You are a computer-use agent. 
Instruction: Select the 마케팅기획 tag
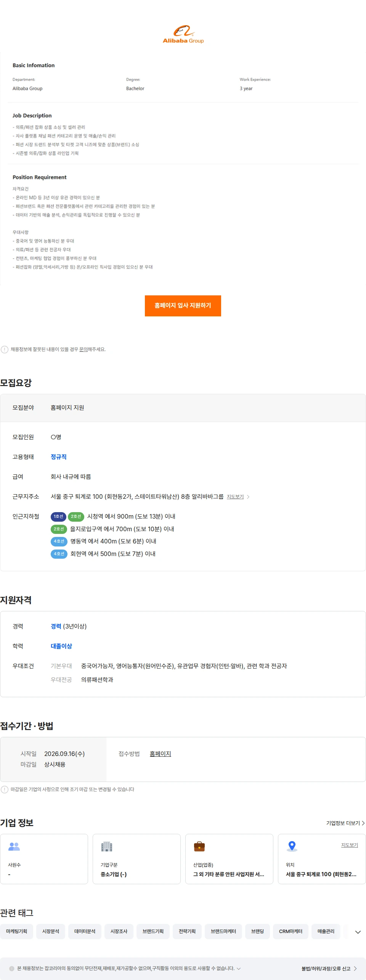(17, 932)
